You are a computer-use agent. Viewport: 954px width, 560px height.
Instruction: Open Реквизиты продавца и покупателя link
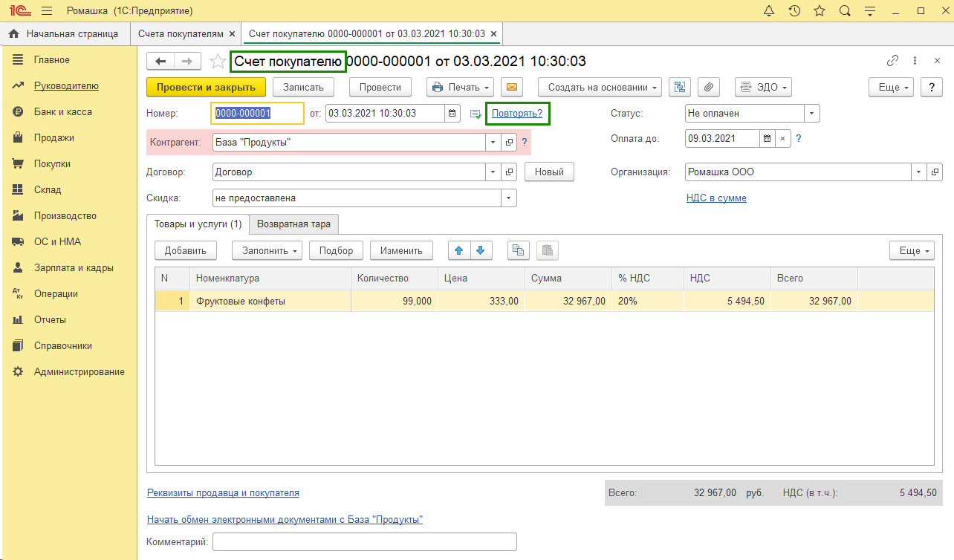point(223,492)
